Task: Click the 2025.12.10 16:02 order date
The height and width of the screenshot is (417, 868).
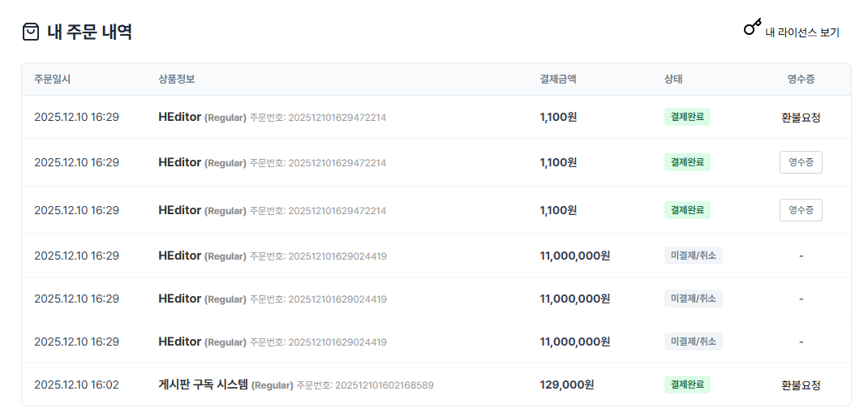Action: pos(76,385)
